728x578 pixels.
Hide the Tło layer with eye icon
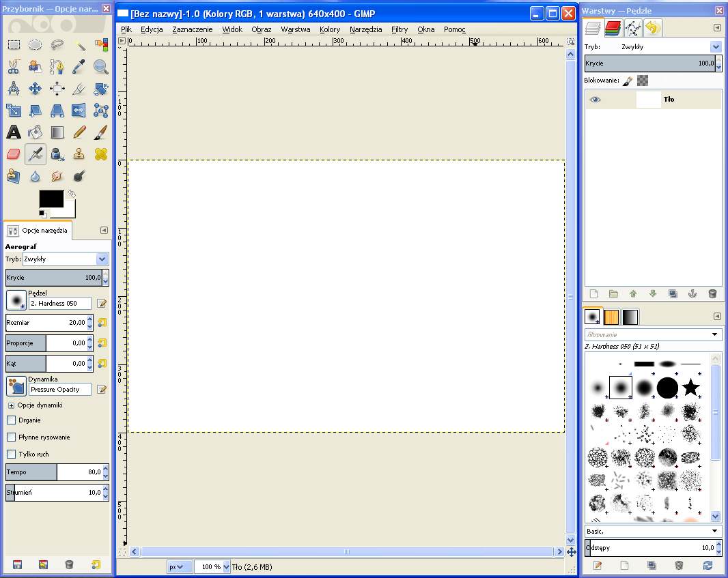click(x=596, y=100)
